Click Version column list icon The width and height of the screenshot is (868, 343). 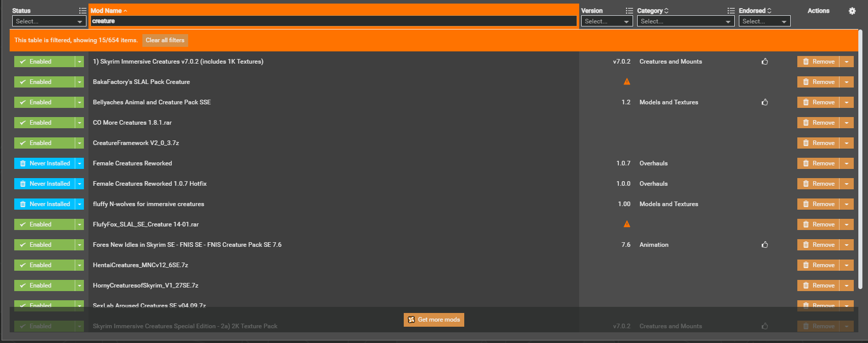coord(629,11)
